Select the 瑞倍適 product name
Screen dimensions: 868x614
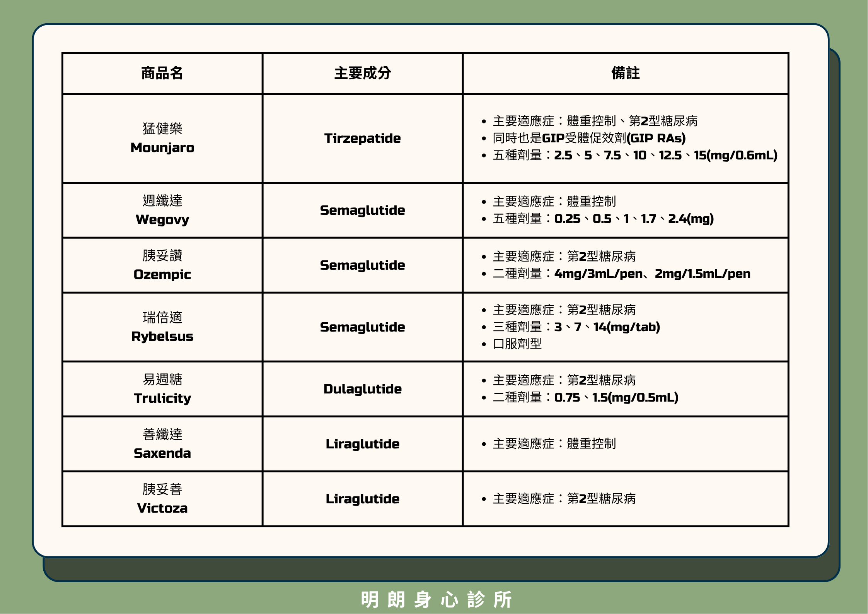coord(162,317)
